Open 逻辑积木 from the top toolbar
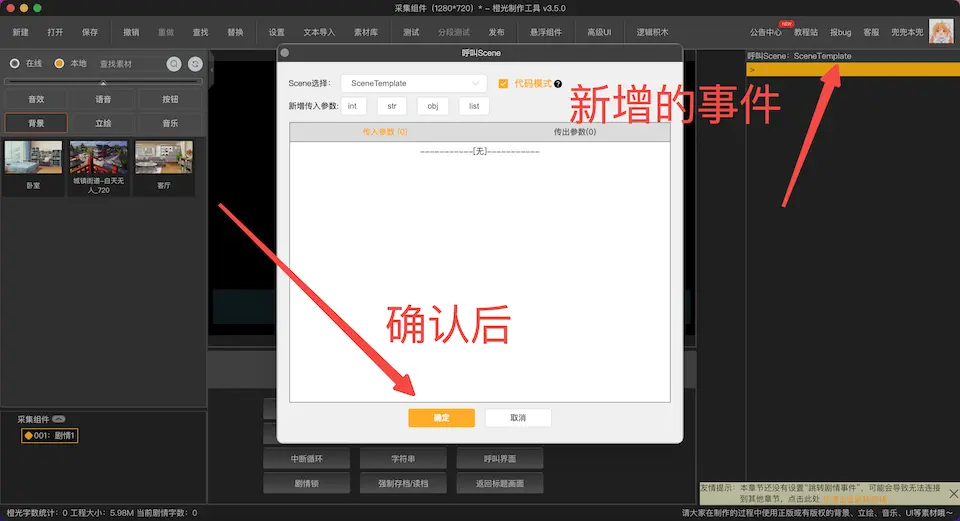Screen dimensions: 960x521 point(652,32)
